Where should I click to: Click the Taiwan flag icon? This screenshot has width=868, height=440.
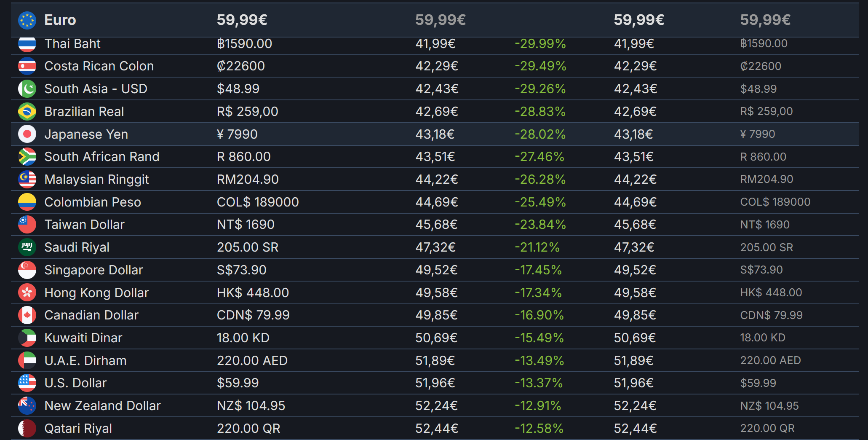27,225
